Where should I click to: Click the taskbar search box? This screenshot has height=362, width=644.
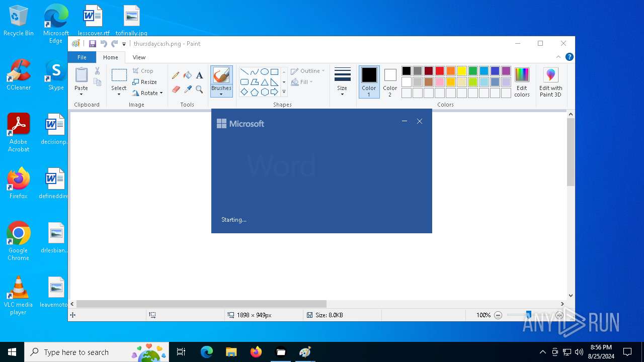97,352
